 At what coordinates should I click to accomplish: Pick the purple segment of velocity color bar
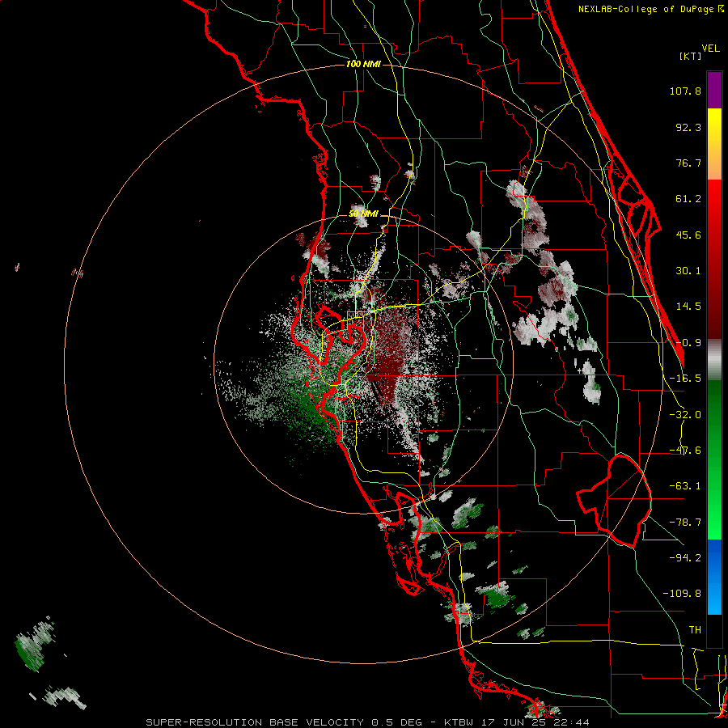coord(714,90)
